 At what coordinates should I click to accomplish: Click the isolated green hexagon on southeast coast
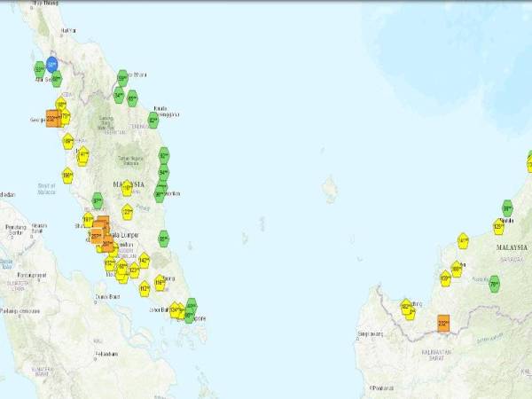164,239
